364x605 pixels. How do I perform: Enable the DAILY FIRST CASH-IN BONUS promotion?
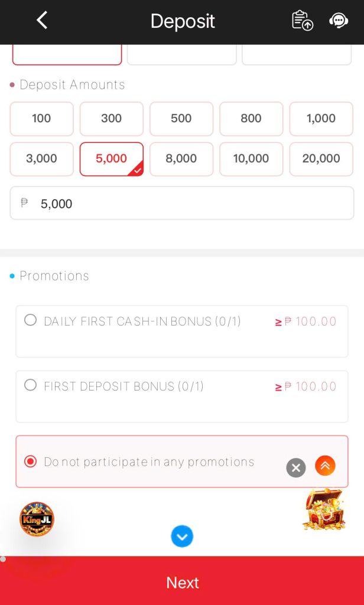coord(30,320)
